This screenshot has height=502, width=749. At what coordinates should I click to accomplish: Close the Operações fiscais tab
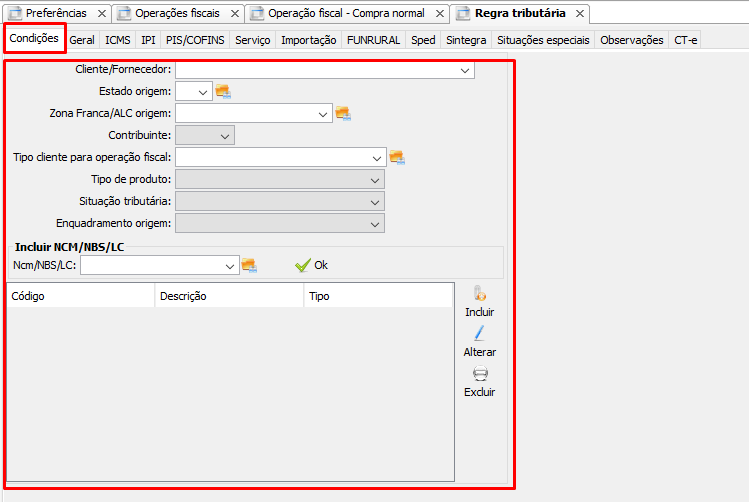click(235, 14)
